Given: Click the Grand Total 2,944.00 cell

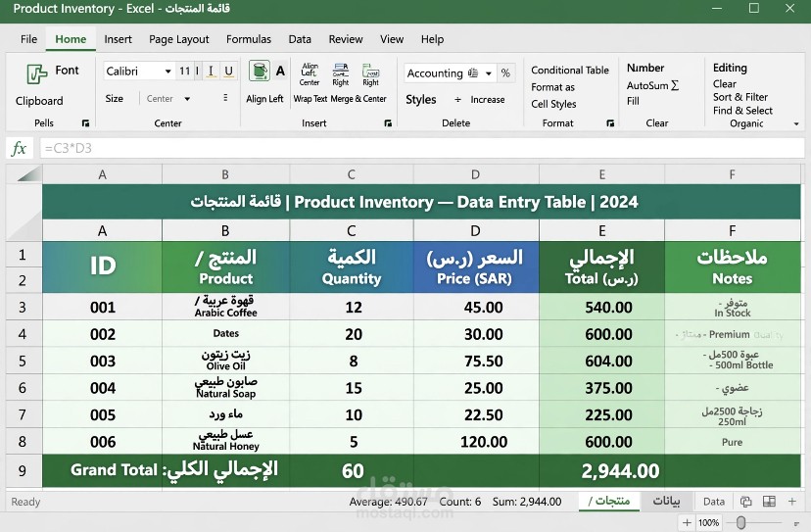Looking at the screenshot, I should pos(601,471).
